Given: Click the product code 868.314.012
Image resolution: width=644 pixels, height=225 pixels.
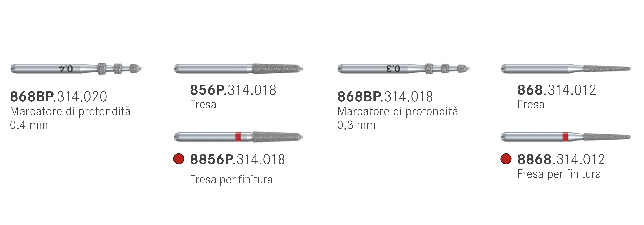Looking at the screenshot, I should click(557, 90).
